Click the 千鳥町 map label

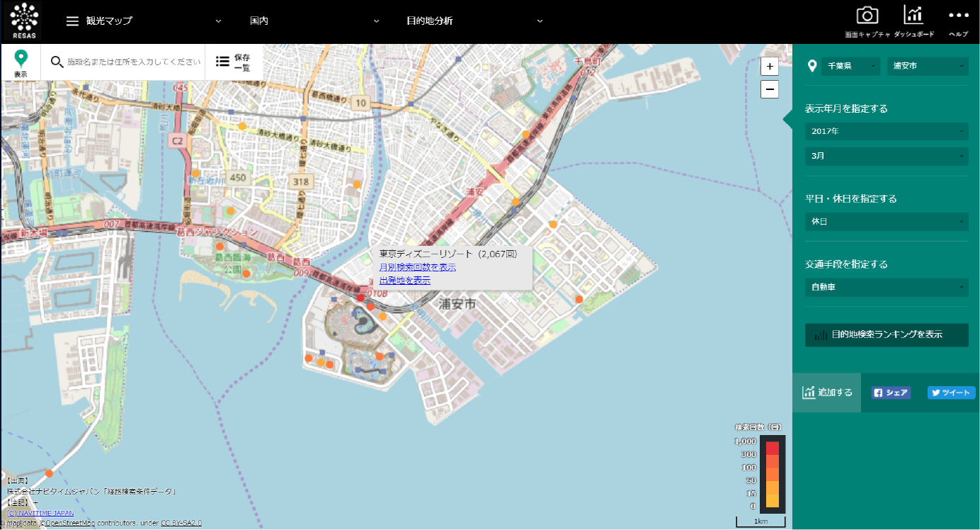pos(587,62)
